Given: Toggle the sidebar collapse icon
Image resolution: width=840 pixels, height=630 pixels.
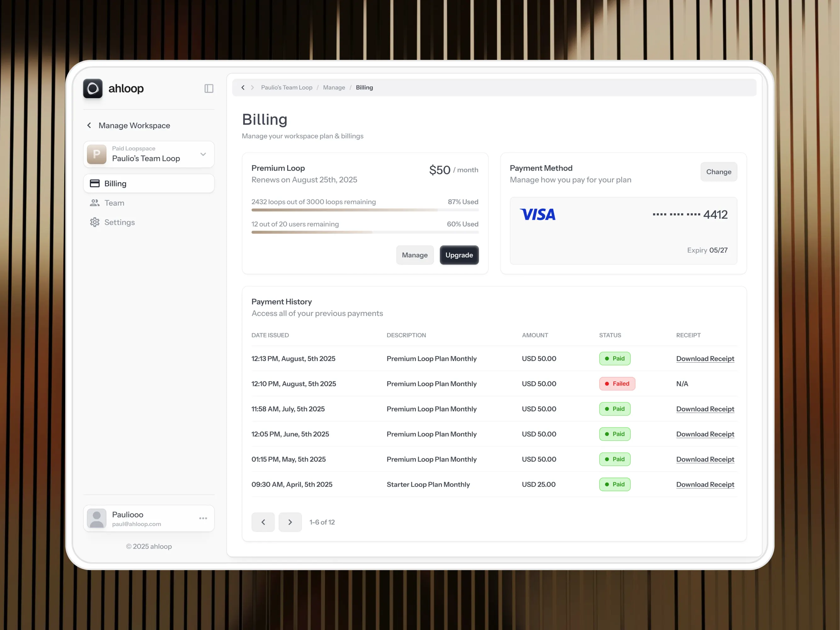Looking at the screenshot, I should (x=209, y=89).
